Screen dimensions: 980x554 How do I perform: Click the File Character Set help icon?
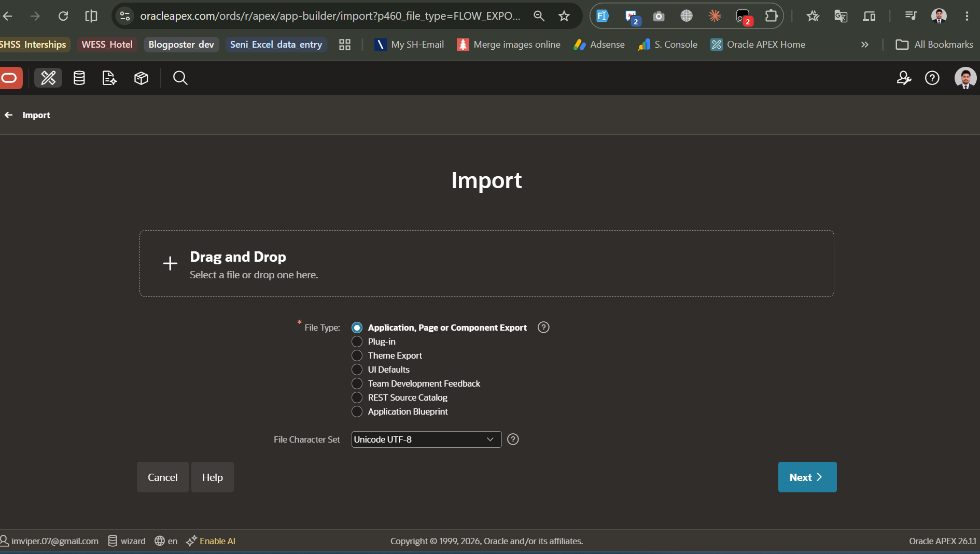click(513, 439)
